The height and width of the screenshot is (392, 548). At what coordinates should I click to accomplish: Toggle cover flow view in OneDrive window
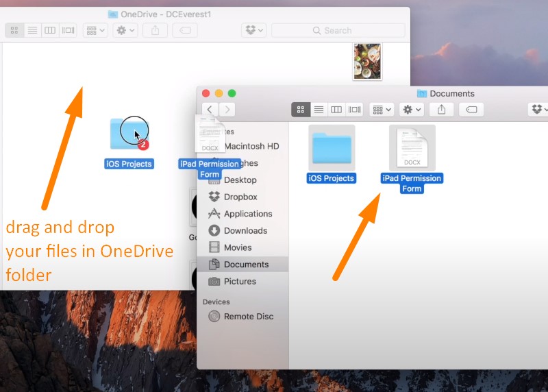point(68,30)
